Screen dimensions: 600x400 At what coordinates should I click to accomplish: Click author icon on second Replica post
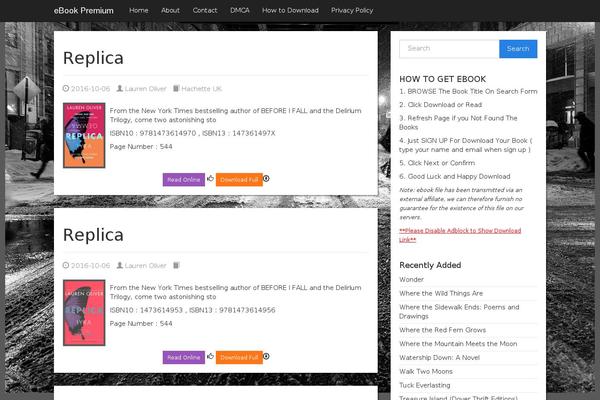pyautogui.click(x=120, y=265)
